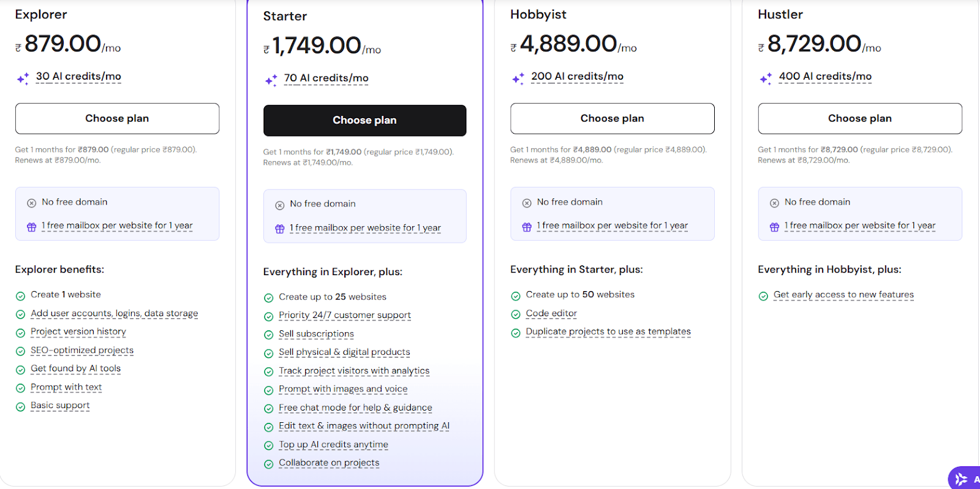The width and height of the screenshot is (980, 489).
Task: Click Starter's free mailbox per website link
Action: pos(365,228)
